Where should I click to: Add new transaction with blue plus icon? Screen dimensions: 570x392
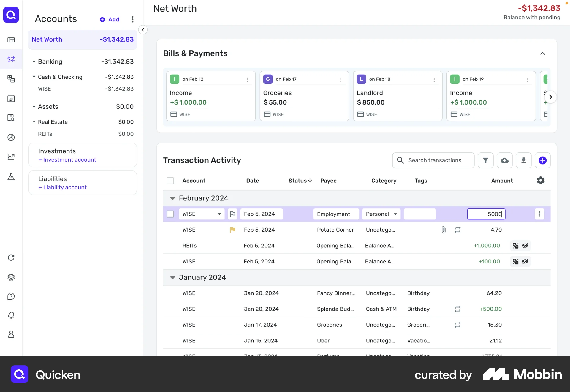click(x=542, y=160)
